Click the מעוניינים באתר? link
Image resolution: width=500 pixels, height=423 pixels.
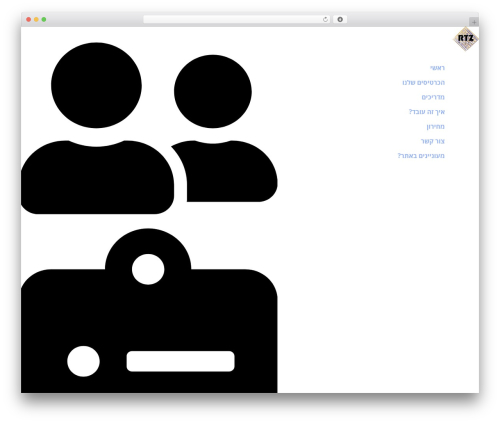[x=421, y=156]
